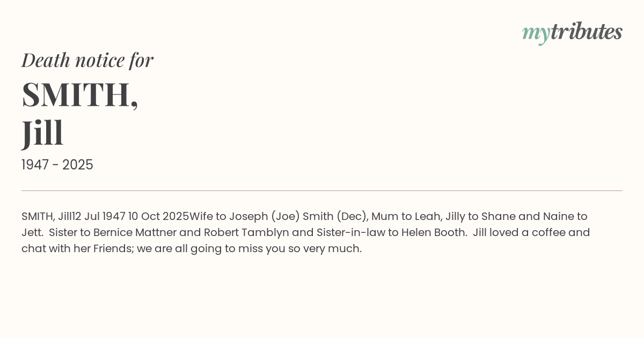Click the 1947 - 2025 year range

(57, 165)
